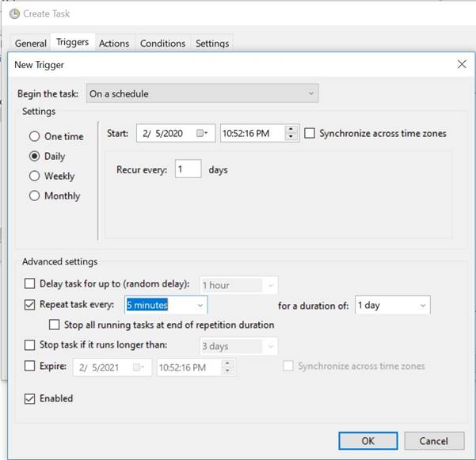Image resolution: width=476 pixels, height=460 pixels.
Task: Select the One time schedule option
Action: tap(34, 136)
